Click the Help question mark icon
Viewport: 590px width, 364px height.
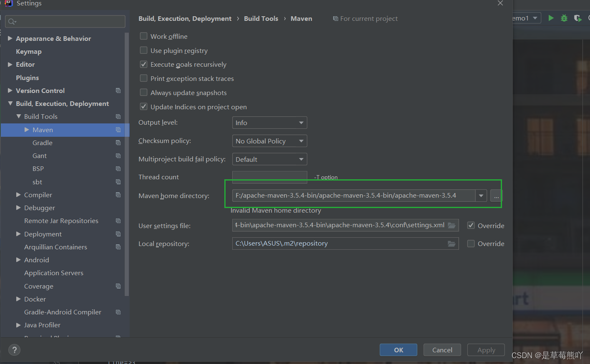pos(14,350)
